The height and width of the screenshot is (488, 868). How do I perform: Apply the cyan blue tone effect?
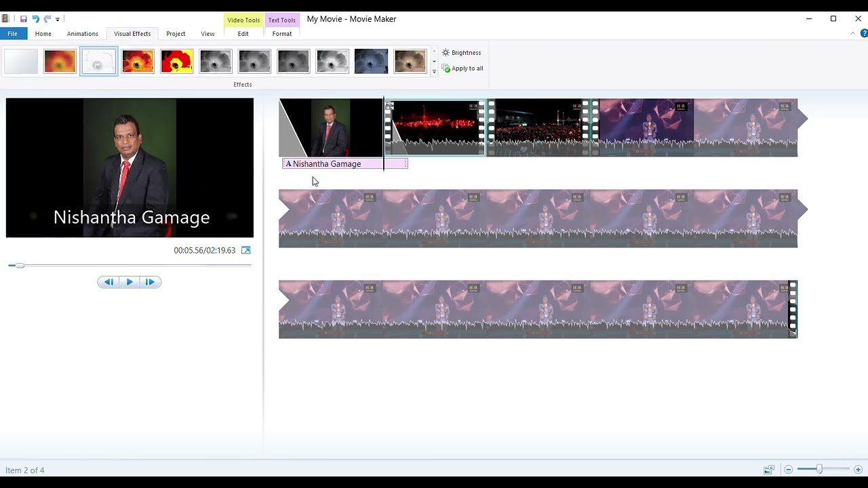(x=372, y=61)
